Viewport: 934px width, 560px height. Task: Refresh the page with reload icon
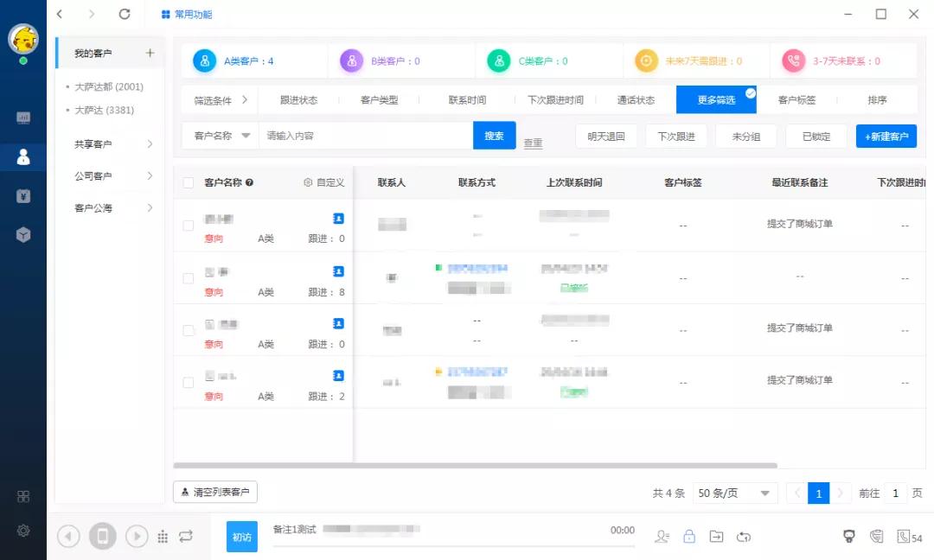(x=125, y=14)
